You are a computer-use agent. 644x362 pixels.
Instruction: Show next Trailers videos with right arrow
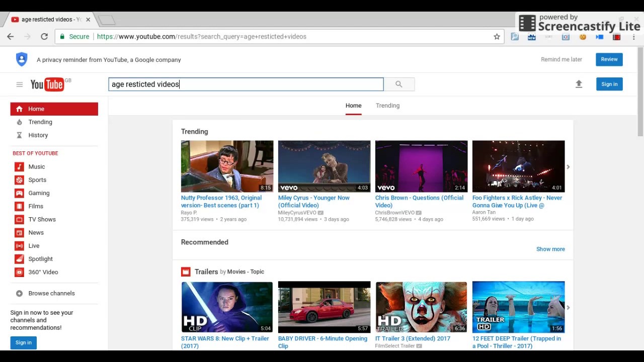pyautogui.click(x=568, y=308)
